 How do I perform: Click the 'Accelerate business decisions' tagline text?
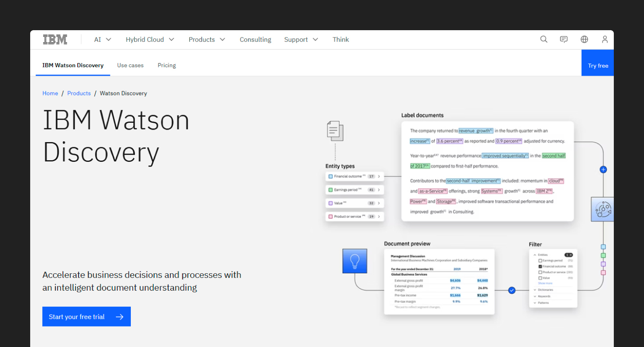point(142,281)
